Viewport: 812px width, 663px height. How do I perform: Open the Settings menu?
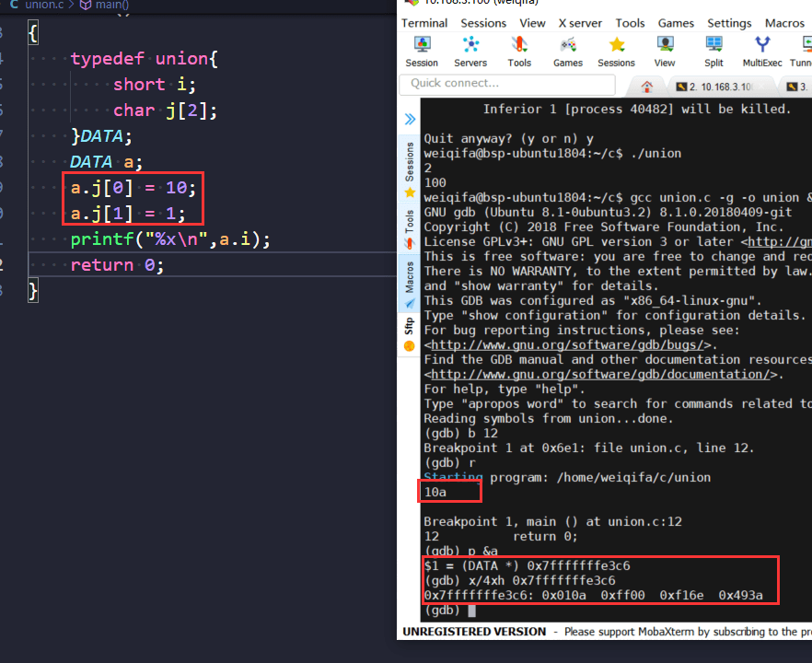[x=729, y=22]
